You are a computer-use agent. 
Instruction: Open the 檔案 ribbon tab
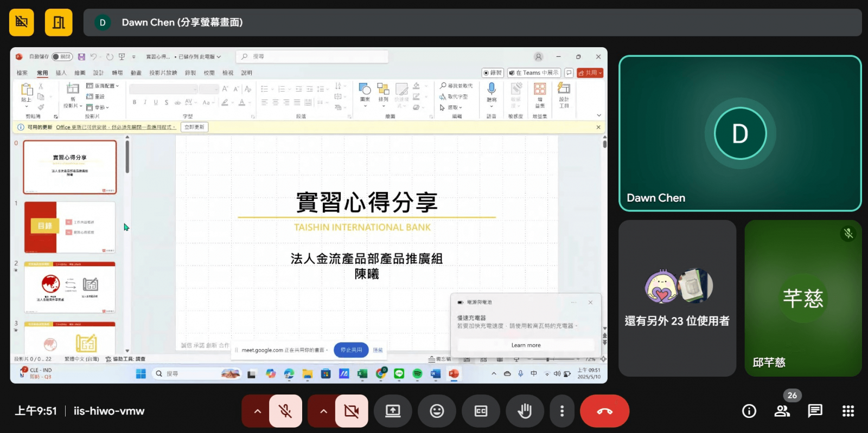[x=22, y=73]
